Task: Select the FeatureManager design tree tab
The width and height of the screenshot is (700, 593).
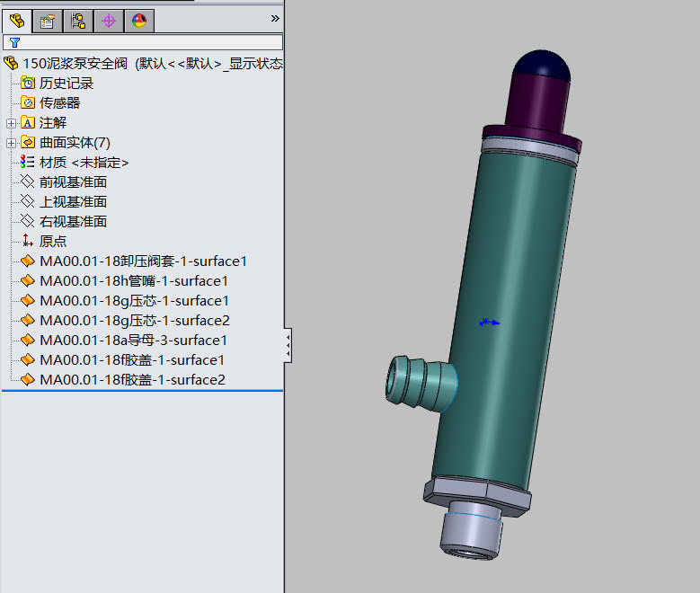Action: click(17, 21)
